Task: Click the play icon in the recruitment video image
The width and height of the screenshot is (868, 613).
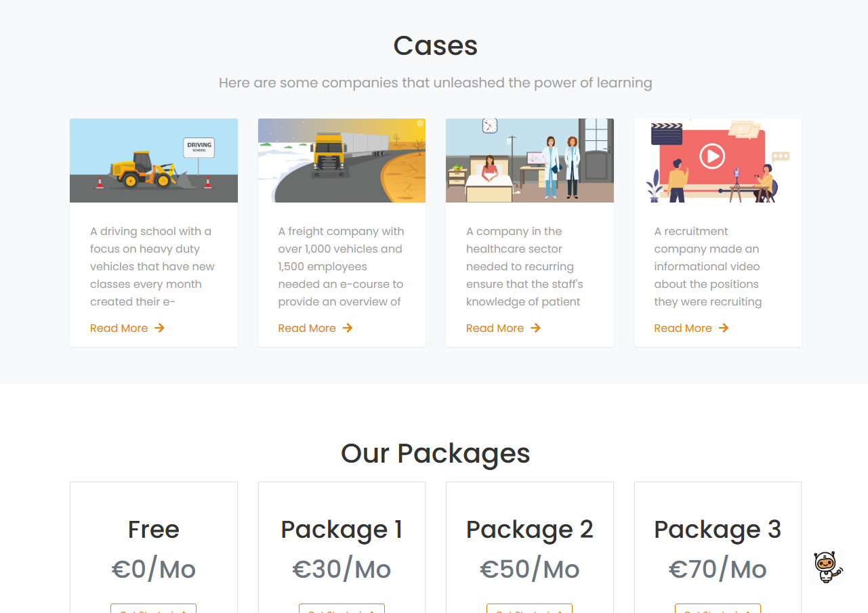Action: [712, 157]
